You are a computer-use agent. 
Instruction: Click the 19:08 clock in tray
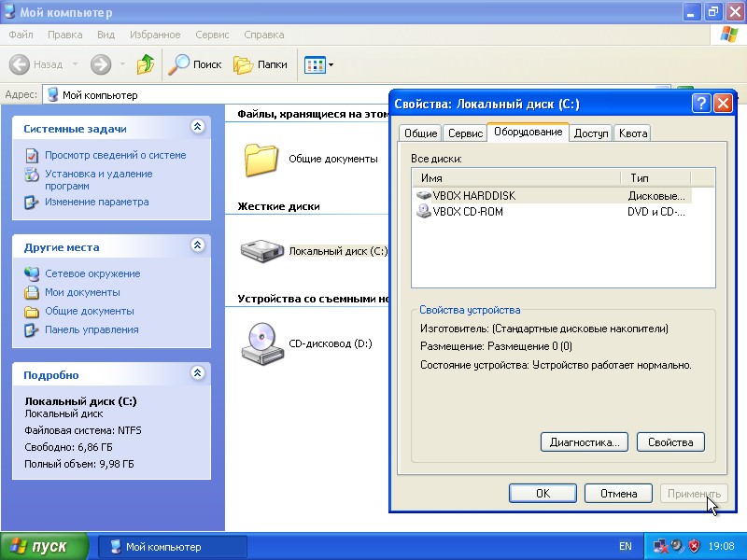coord(721,546)
